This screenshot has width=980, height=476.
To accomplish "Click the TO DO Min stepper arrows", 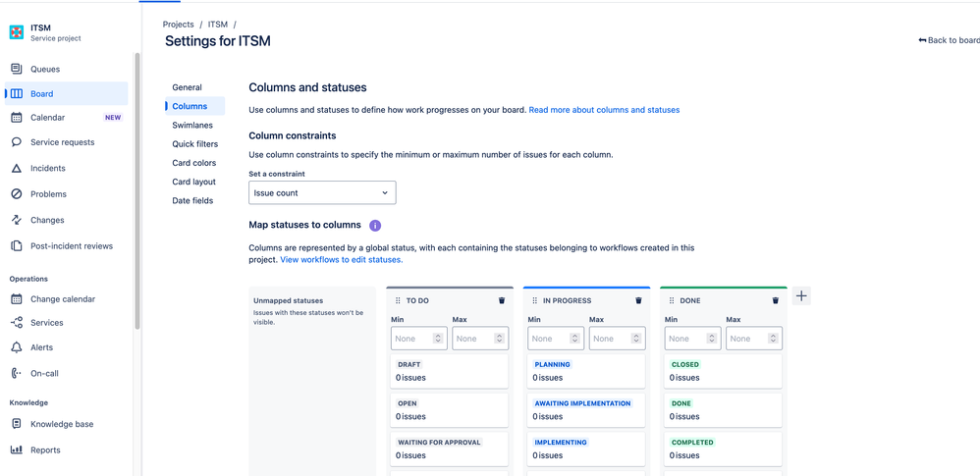I will 438,339.
